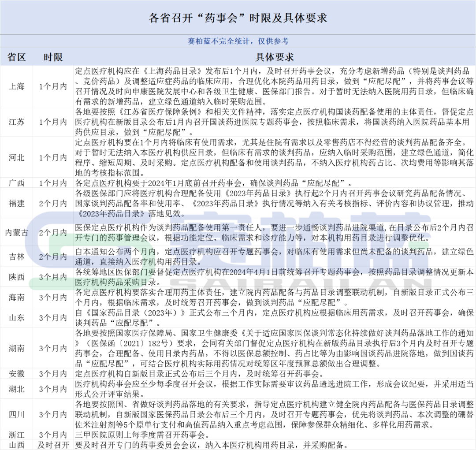Click the table title about 药事会 时限
Image resolution: width=476 pixels, height=450 pixels.
click(238, 18)
